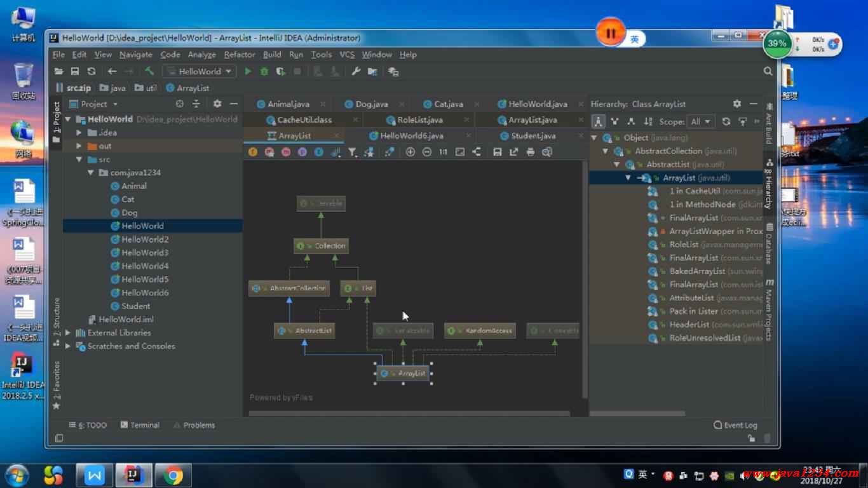Open the Terminal tool window
Viewport: 868px width, 488px height.
(x=140, y=425)
